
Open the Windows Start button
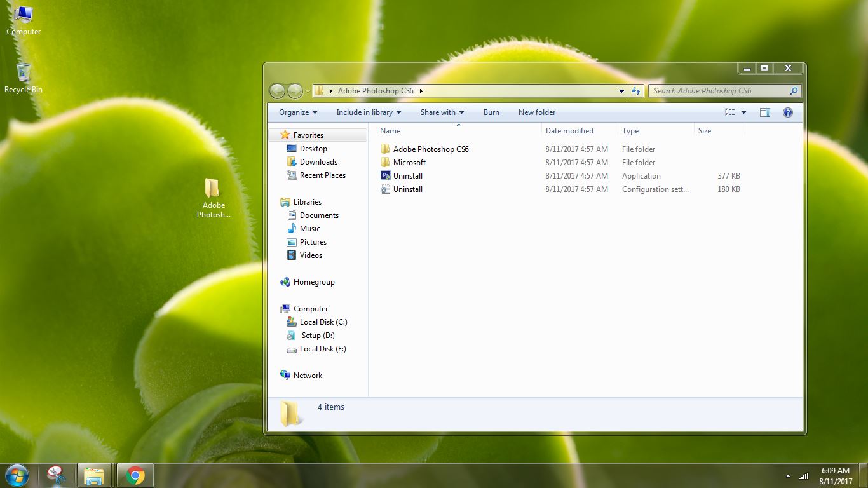(x=17, y=475)
